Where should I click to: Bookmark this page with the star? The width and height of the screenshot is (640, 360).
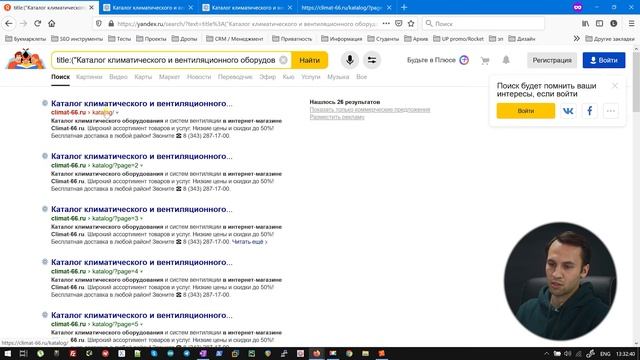[411, 24]
